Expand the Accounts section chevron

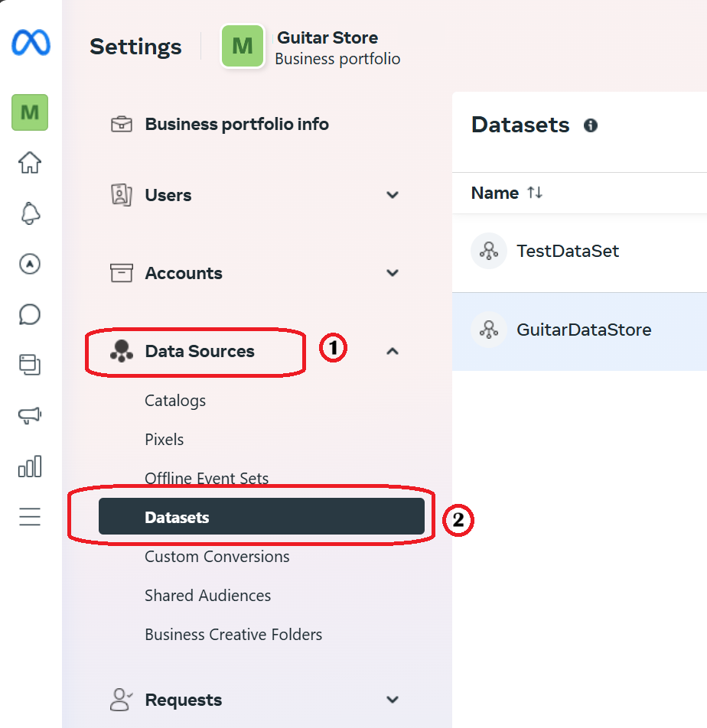pos(393,273)
